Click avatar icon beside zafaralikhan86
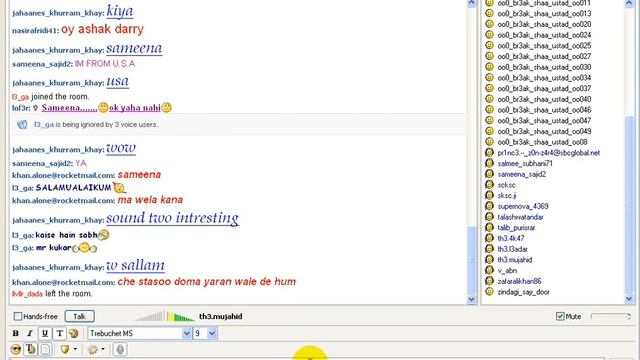The width and height of the screenshot is (640, 360). coord(489,281)
